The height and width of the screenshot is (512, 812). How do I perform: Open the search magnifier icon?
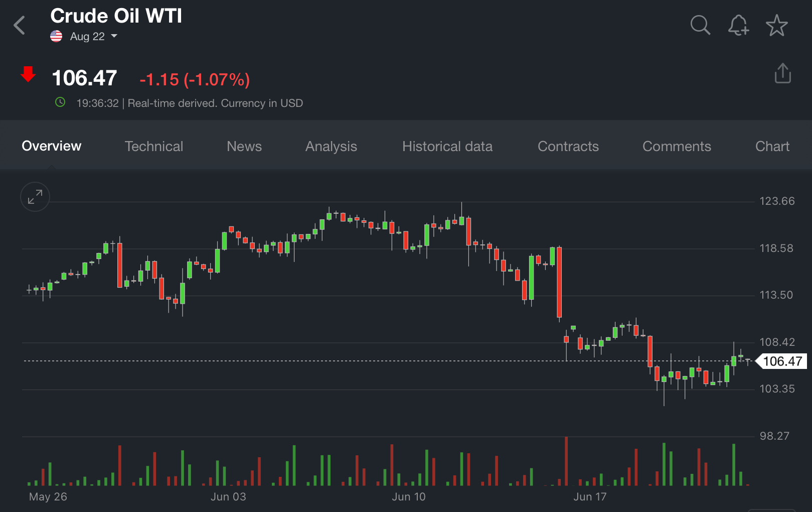[x=700, y=25]
